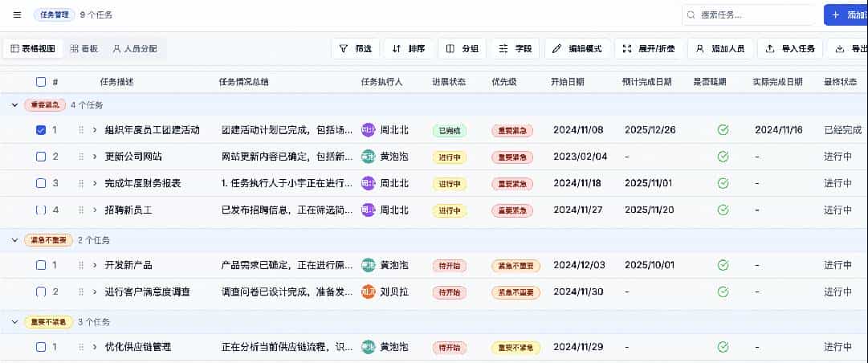Click the 添加人员 button
The width and height of the screenshot is (868, 363).
pyautogui.click(x=720, y=49)
